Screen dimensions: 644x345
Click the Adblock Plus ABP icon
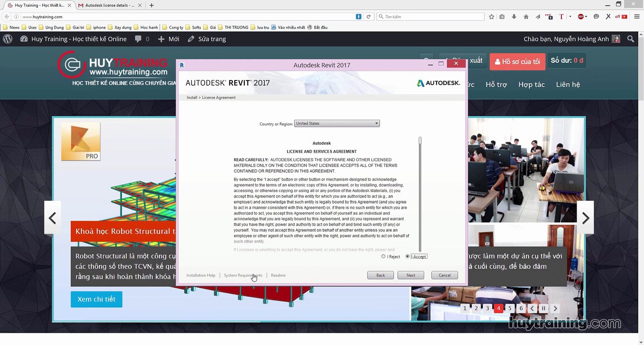coord(581,16)
